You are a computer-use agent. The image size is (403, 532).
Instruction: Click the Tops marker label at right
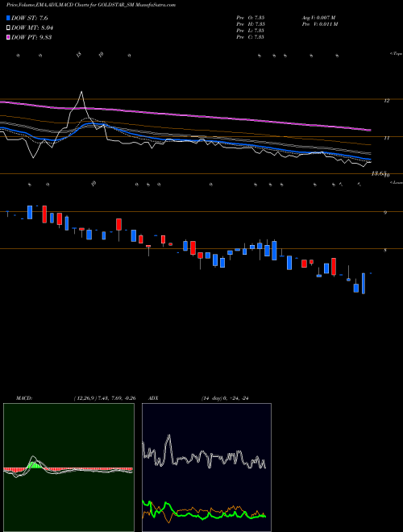click(396, 54)
